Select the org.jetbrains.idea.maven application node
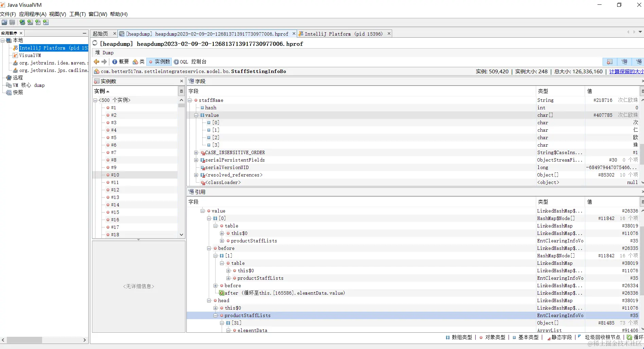Screen dimensions: 644x349 54,63
